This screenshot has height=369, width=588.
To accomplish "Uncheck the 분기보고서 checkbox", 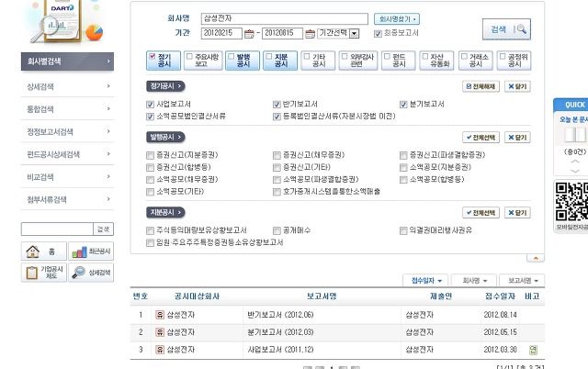I will (403, 105).
